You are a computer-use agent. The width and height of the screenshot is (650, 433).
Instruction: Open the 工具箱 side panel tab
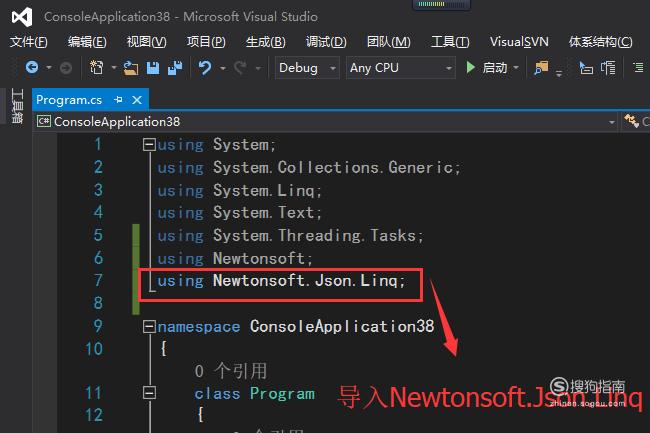(x=17, y=106)
